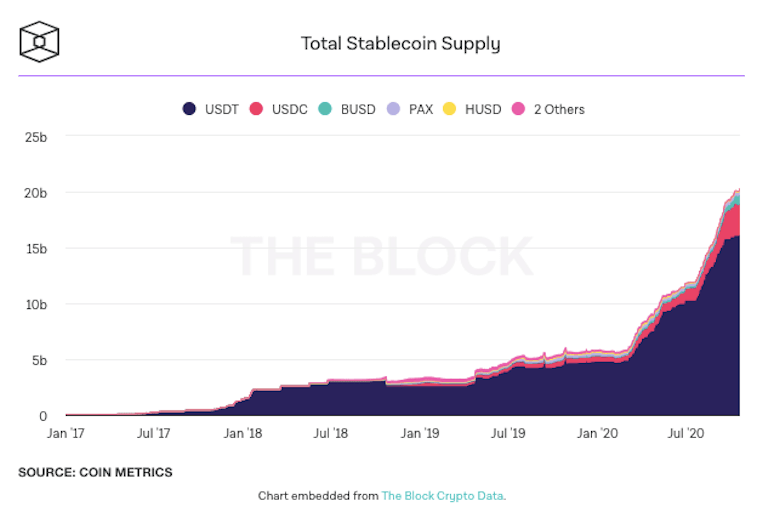Screen dimensions: 780x518
Task: Toggle the USDT legend series dot
Action: tap(189, 108)
